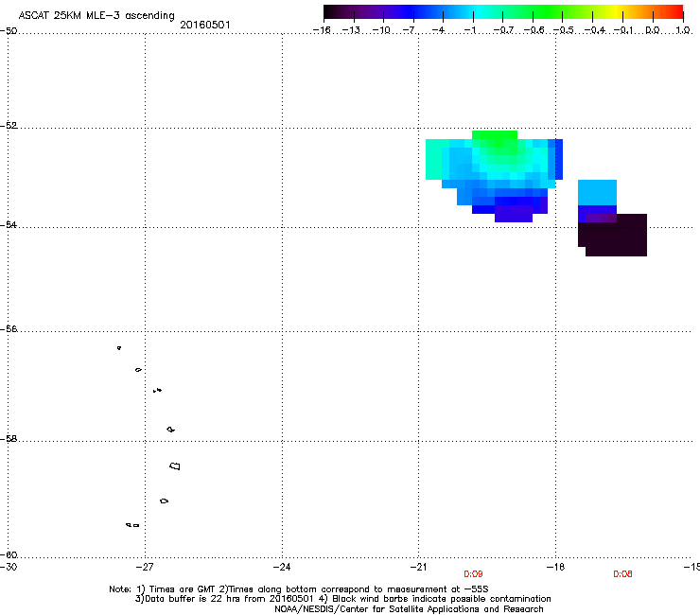Image resolution: width=700 pixels, height=615 pixels.
Task: Click the yellow section of the color bar
Action: (619, 12)
